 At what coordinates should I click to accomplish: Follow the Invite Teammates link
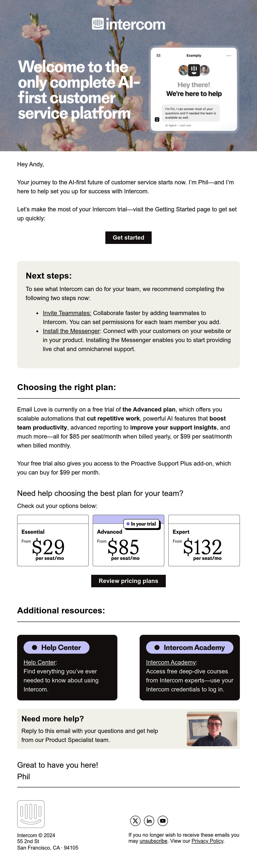(67, 313)
